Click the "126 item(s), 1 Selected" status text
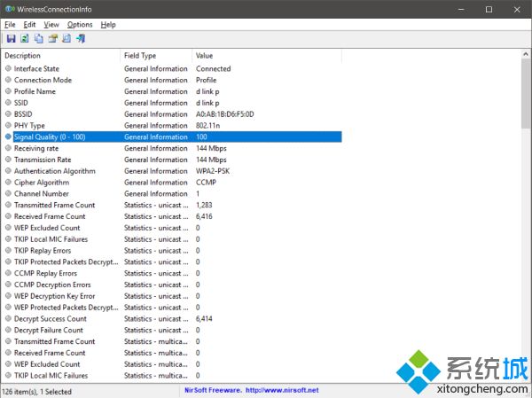532x398 pixels. pos(37,391)
